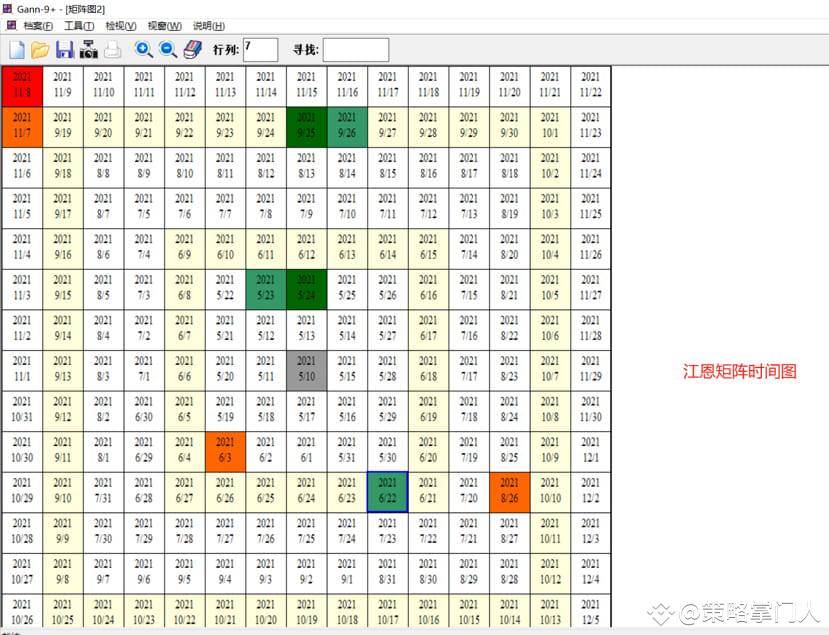
Task: Select the cell 2021 5/12
Action: tap(266, 330)
